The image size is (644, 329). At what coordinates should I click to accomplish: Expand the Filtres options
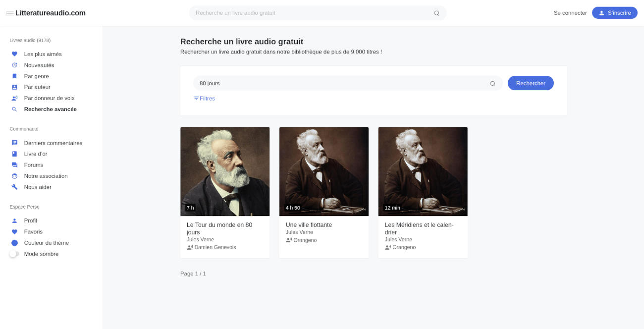(204, 99)
